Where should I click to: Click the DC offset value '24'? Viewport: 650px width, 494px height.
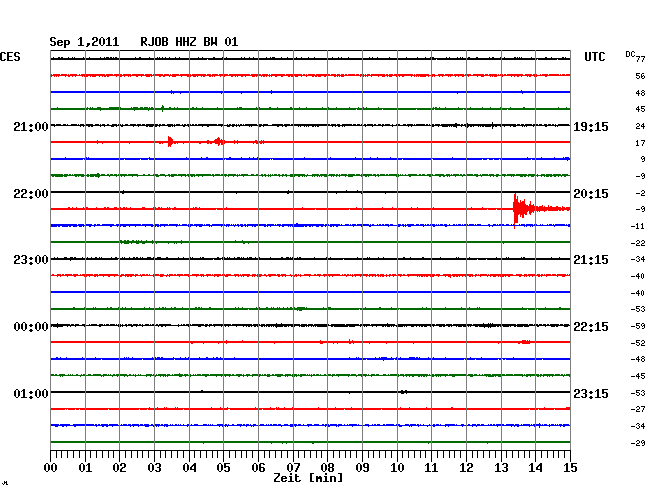click(x=640, y=126)
